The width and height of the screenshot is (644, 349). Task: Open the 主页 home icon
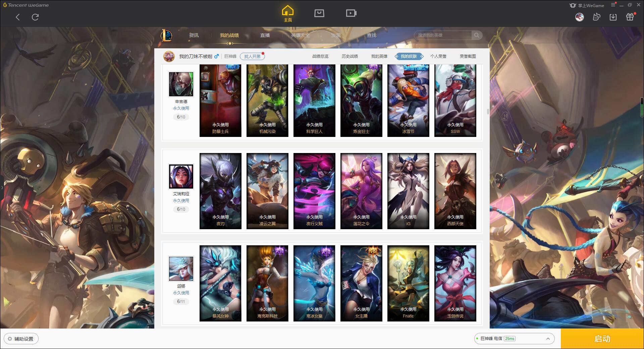point(288,14)
